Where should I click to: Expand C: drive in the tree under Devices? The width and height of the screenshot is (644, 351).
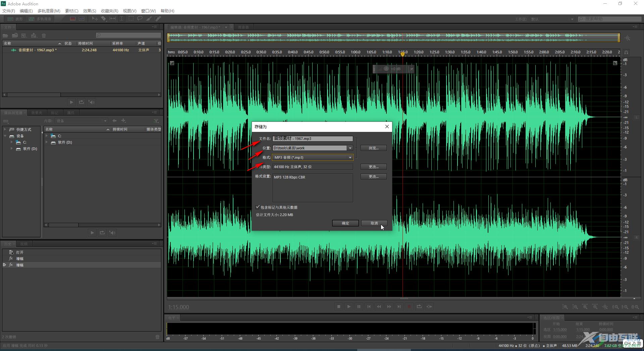click(12, 142)
